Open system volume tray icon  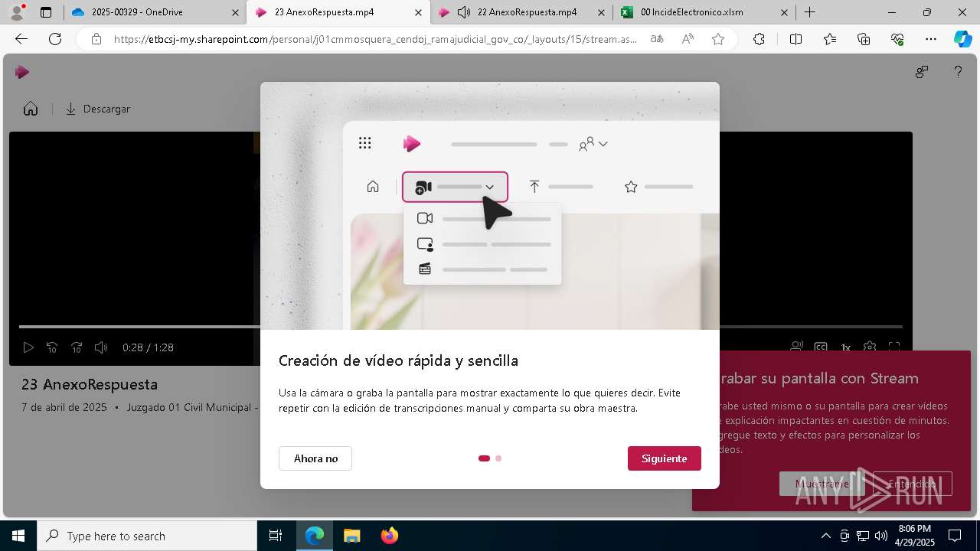[x=881, y=536]
